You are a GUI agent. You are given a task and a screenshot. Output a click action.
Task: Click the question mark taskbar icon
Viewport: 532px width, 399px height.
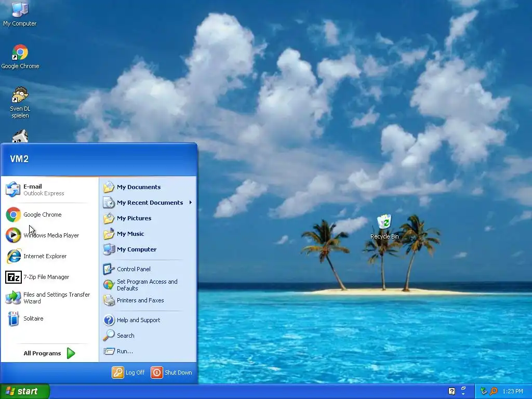coord(451,391)
